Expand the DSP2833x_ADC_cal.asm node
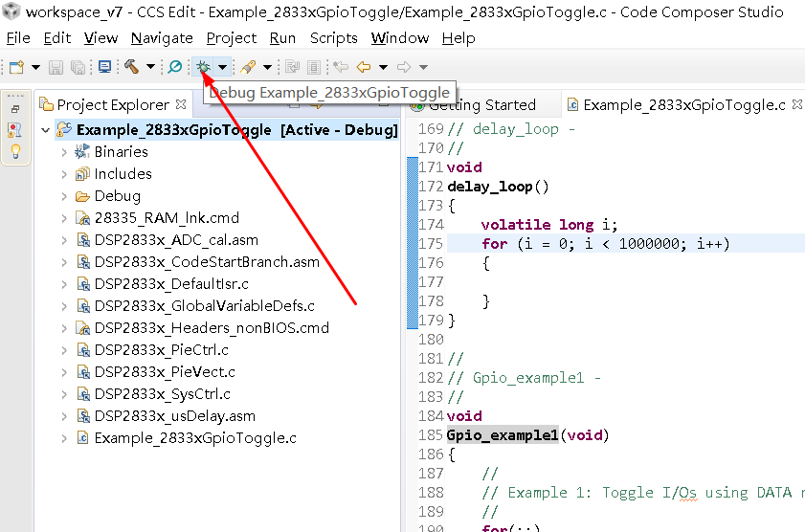The image size is (805, 532). [64, 240]
